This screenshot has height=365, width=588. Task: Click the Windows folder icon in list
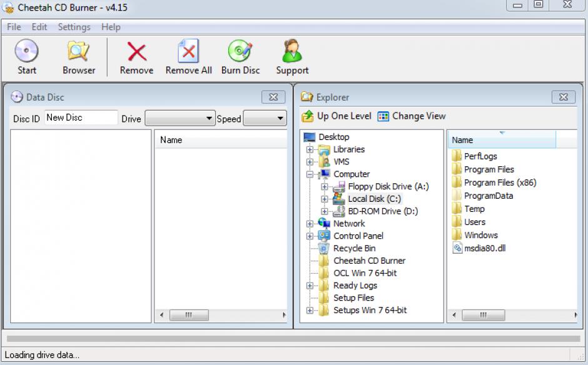click(457, 235)
